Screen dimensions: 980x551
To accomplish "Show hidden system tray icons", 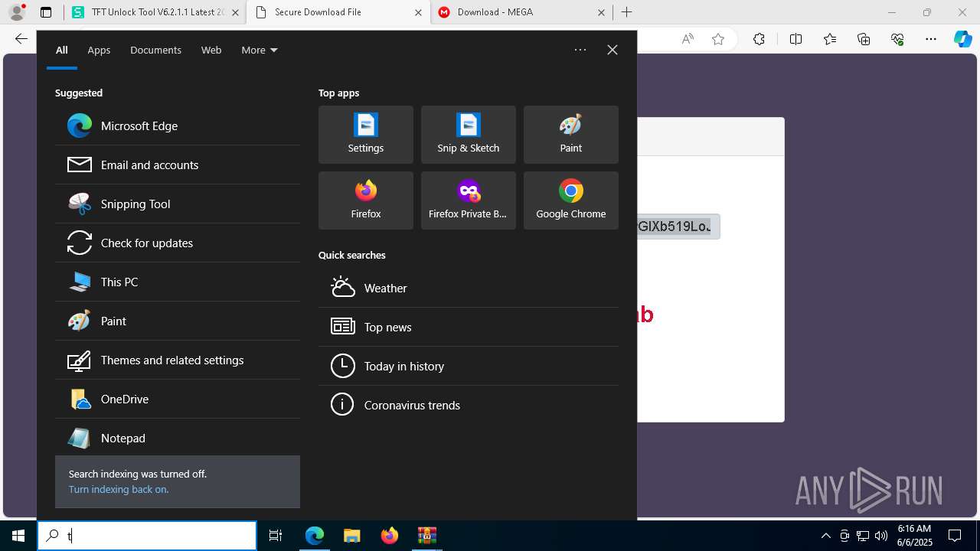I will click(826, 536).
